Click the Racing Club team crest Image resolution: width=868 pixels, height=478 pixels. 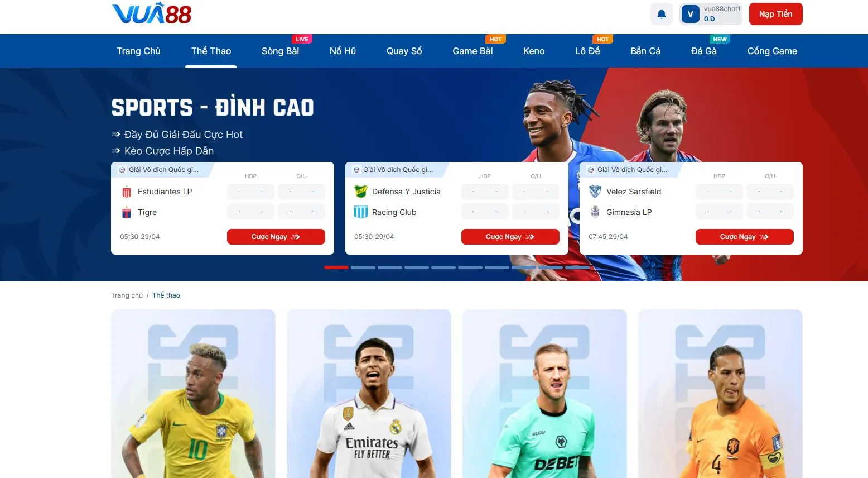[361, 212]
